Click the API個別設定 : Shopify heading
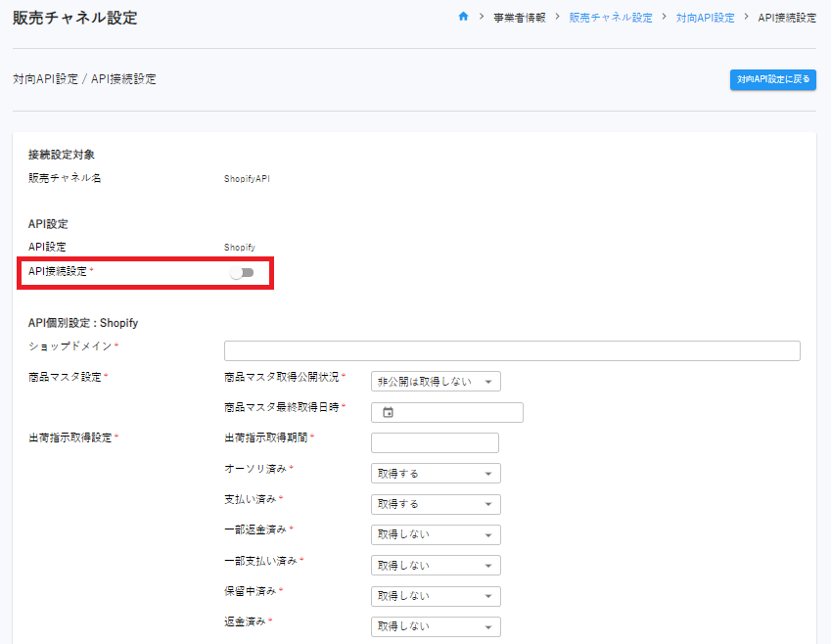 click(83, 323)
